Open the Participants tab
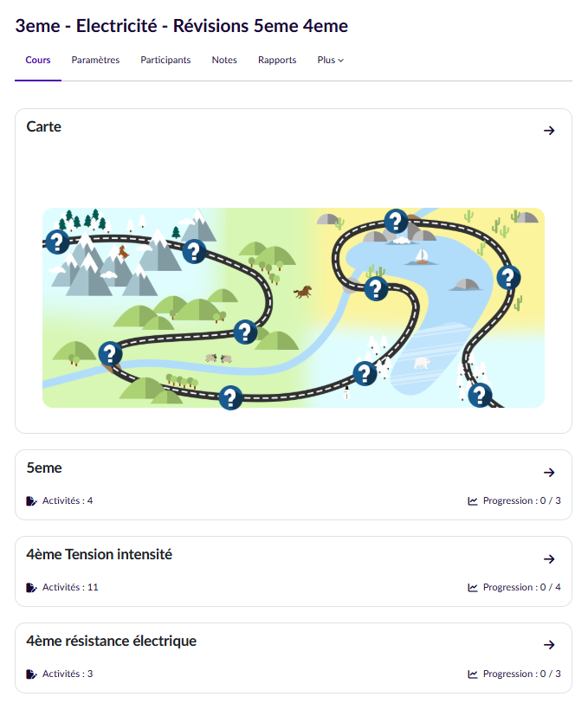Image resolution: width=588 pixels, height=716 pixels. (x=165, y=61)
